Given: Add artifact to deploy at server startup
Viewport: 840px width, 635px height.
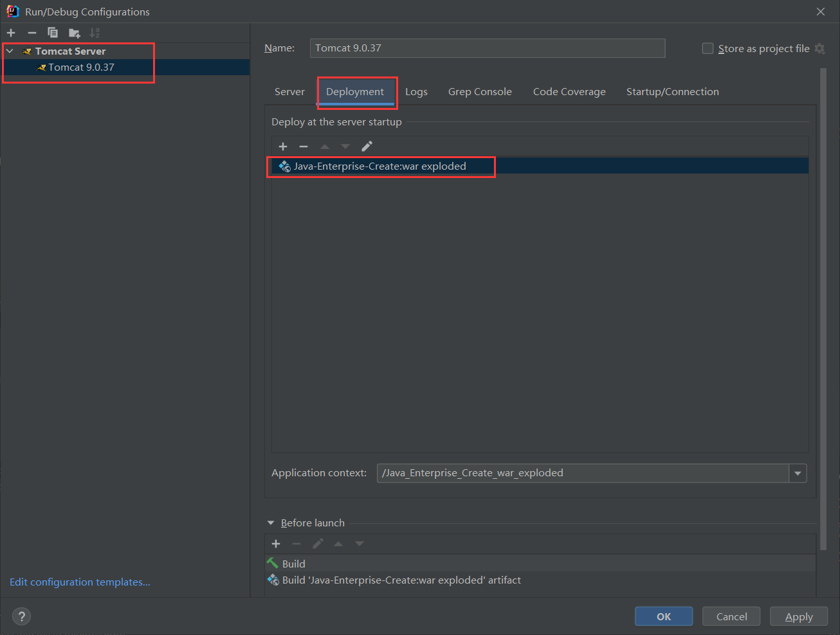Looking at the screenshot, I should pos(283,147).
